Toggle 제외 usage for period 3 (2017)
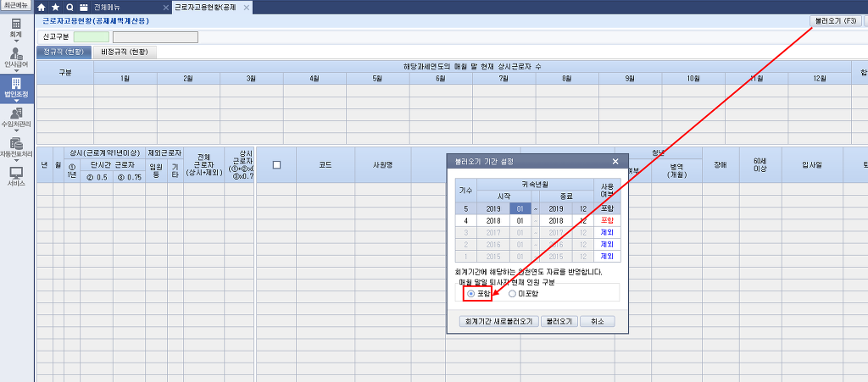Screen dimensions: 868x382 pos(607,233)
